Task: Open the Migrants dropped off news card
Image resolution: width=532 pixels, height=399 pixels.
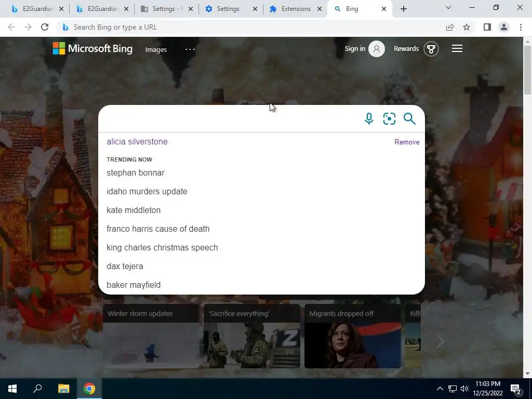Action: pos(353,336)
